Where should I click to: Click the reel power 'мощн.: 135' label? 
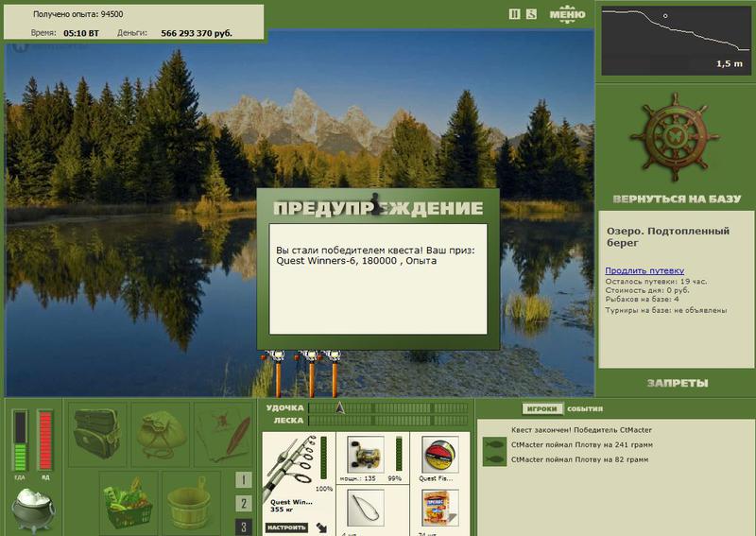[x=357, y=478]
